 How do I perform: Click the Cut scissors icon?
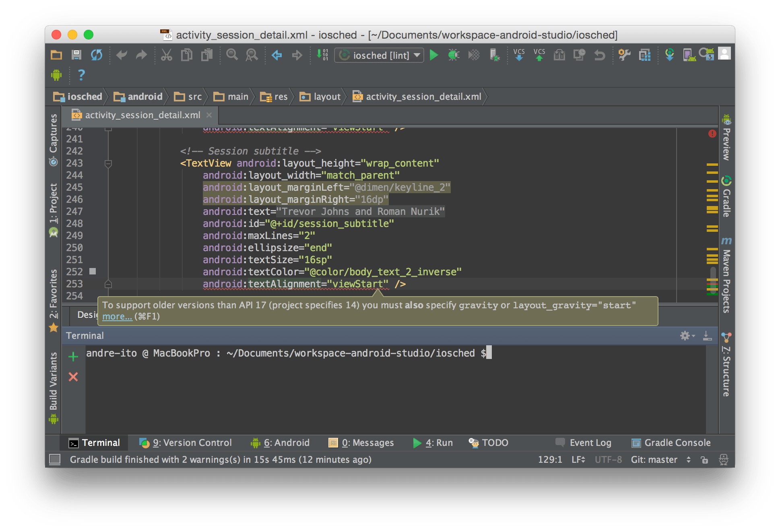click(x=166, y=55)
